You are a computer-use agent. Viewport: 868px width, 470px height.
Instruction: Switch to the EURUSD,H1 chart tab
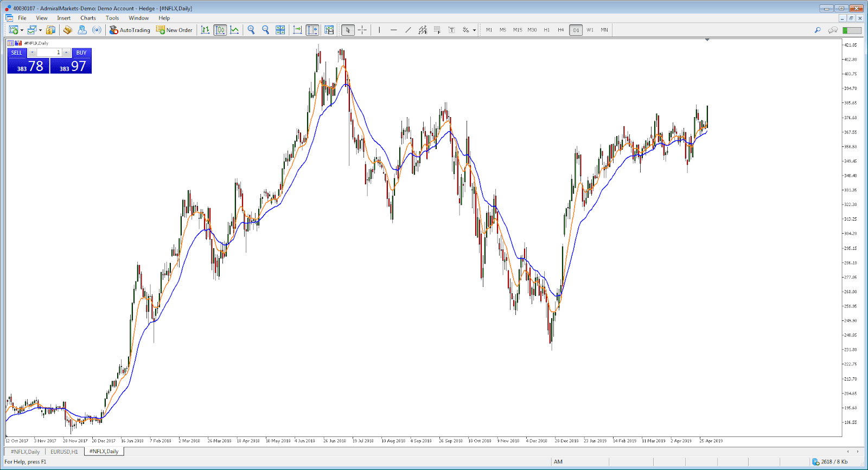(64, 452)
